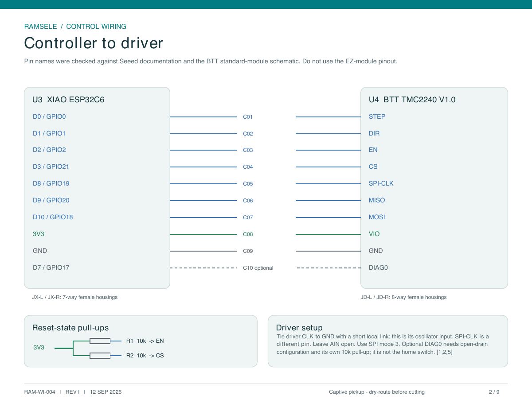Click the DIR pin on the driver

[x=374, y=133]
